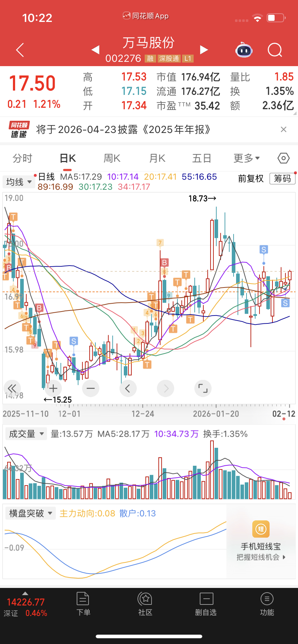
Task: Tap the 18.73 high price annotation
Action: tap(202, 198)
